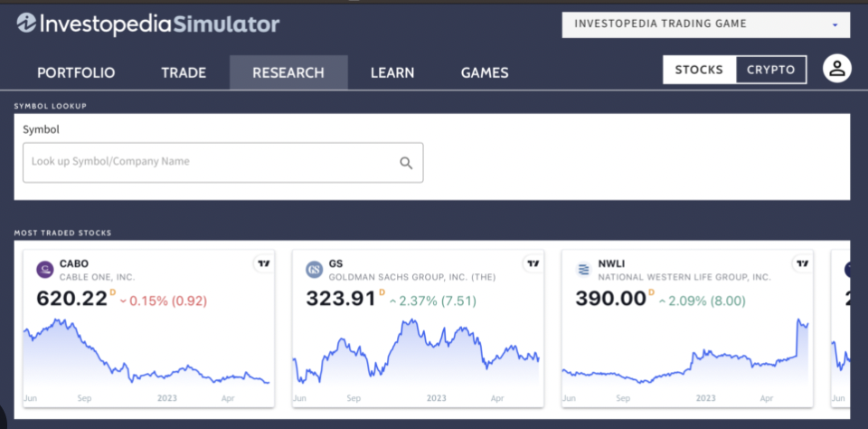Screen dimensions: 868x429
Task: Click the delayed 'D' marker next to 323.91
Action: tap(382, 292)
